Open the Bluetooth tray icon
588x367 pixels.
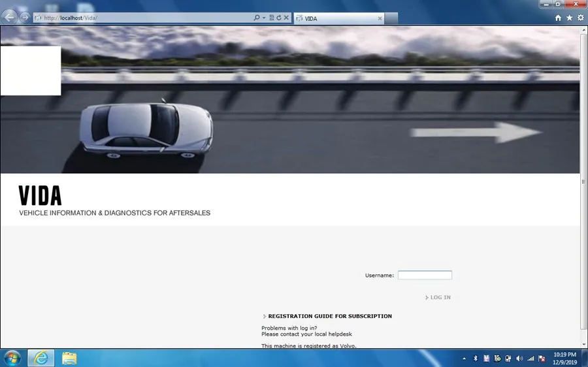[x=475, y=359]
